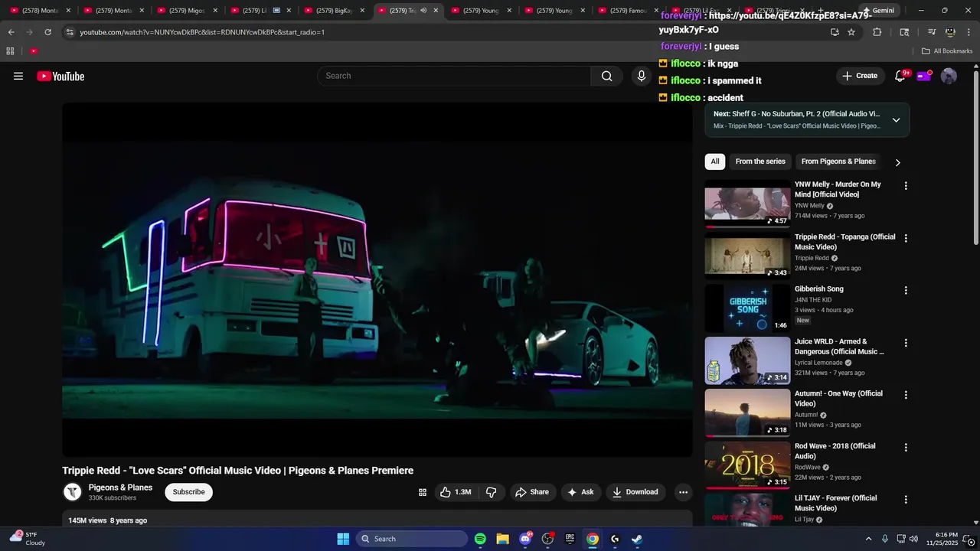
Task: Play the Trippie Redd Topanga thumbnail
Action: point(747,256)
